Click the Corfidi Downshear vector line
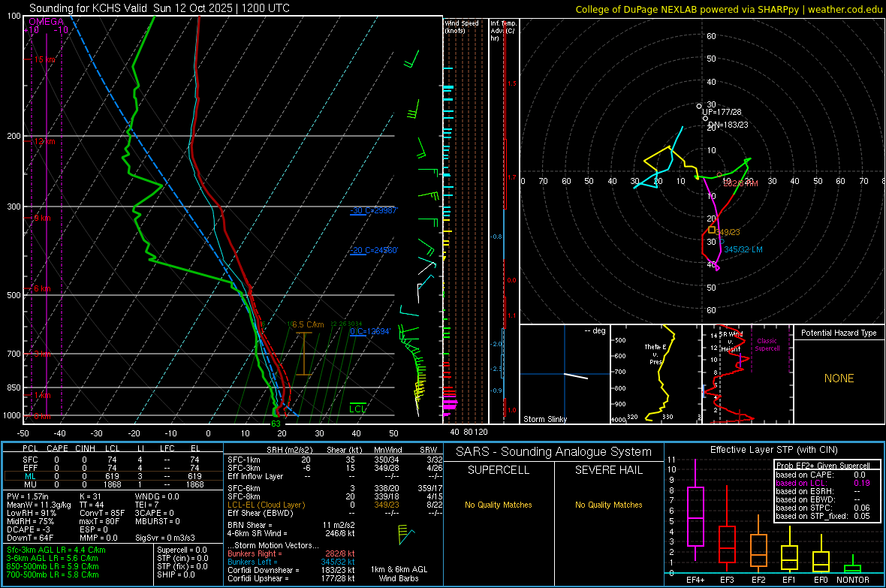 pyautogui.click(x=291, y=570)
